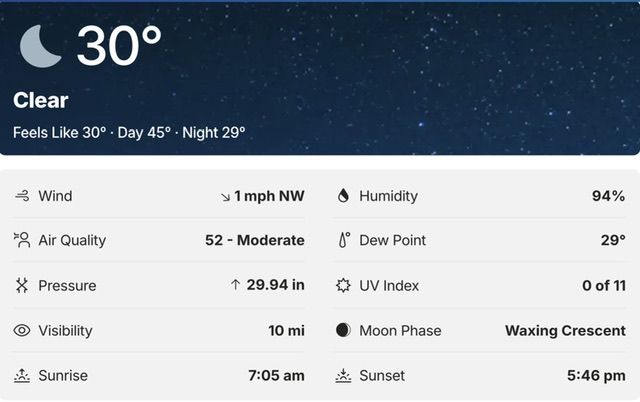
Task: Click the Waxing Crescent moon phase value
Action: [565, 331]
